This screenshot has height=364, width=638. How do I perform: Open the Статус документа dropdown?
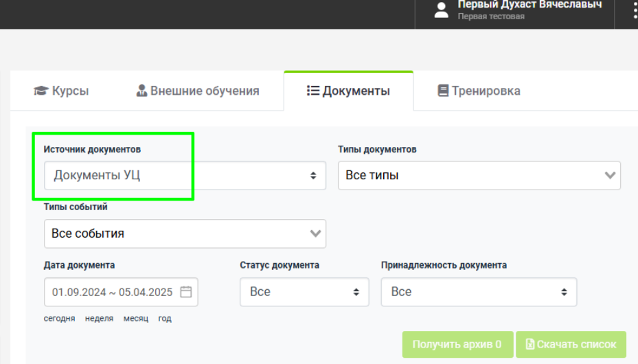pos(304,292)
